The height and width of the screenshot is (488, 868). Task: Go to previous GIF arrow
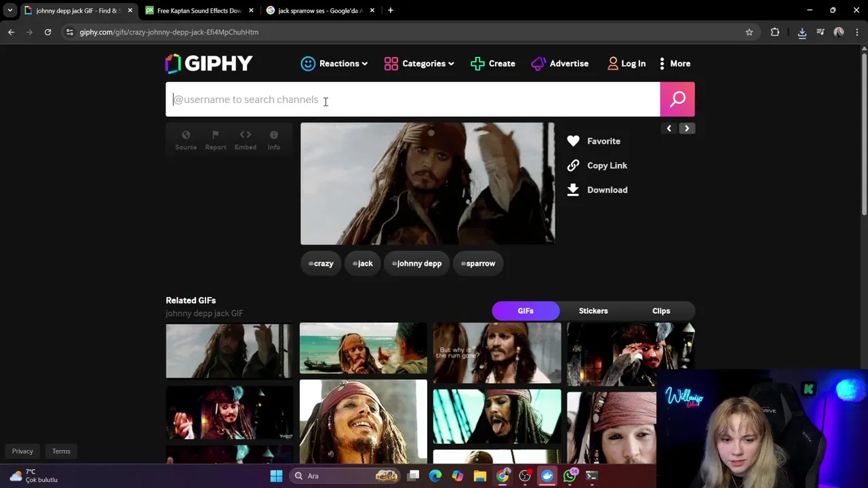pyautogui.click(x=669, y=128)
